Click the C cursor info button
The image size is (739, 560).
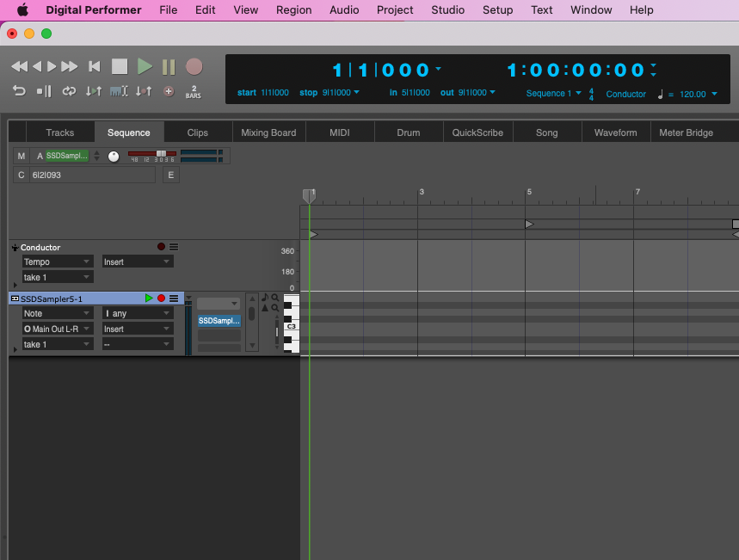pyautogui.click(x=22, y=175)
